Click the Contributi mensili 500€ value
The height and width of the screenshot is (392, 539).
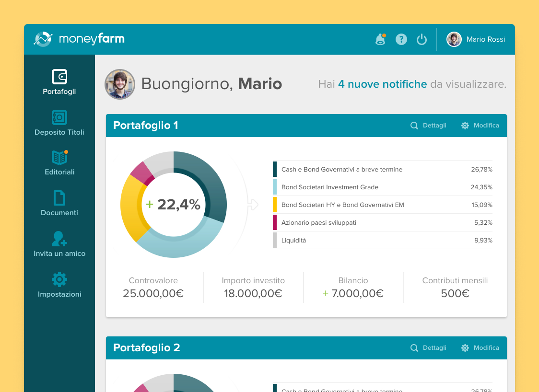(x=455, y=293)
